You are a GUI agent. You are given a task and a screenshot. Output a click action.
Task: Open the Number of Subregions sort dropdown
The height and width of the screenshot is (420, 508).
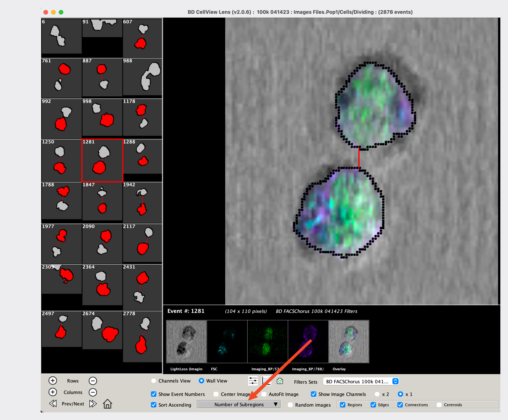(x=239, y=405)
